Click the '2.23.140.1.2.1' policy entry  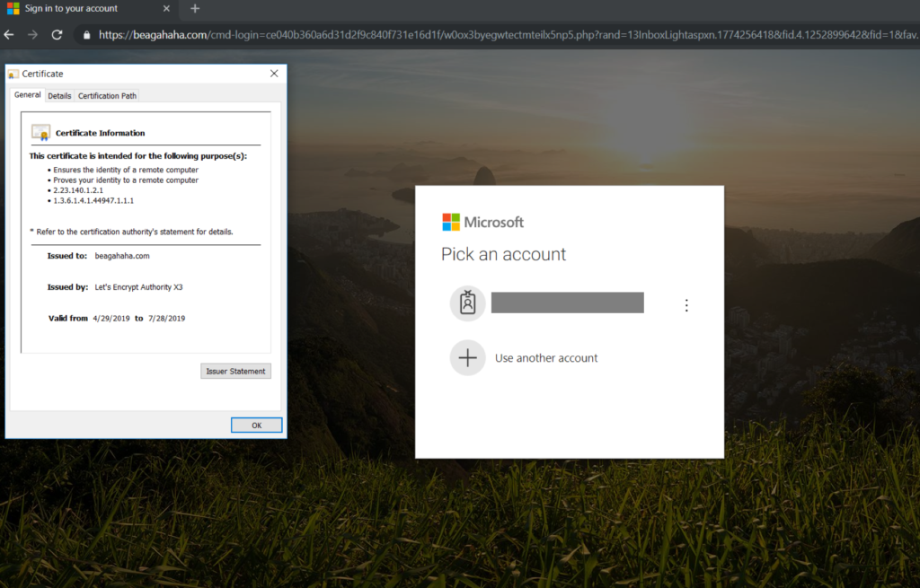(78, 190)
